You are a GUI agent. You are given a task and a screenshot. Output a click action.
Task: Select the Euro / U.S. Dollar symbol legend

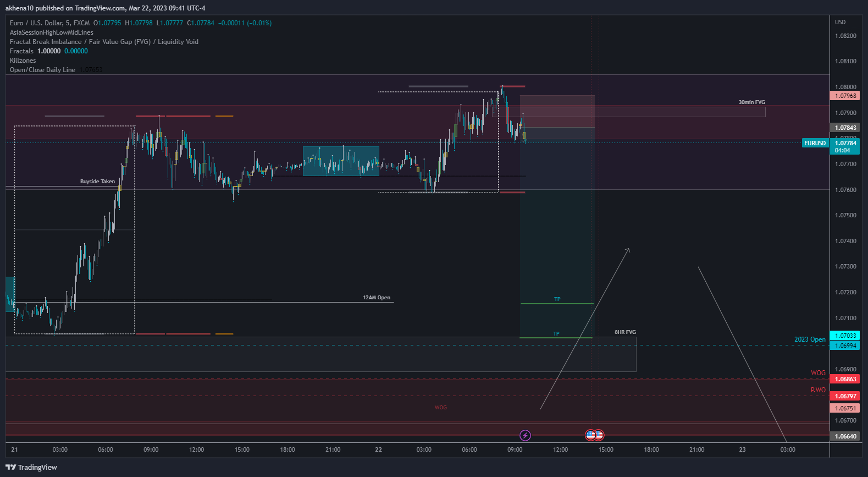[49, 23]
